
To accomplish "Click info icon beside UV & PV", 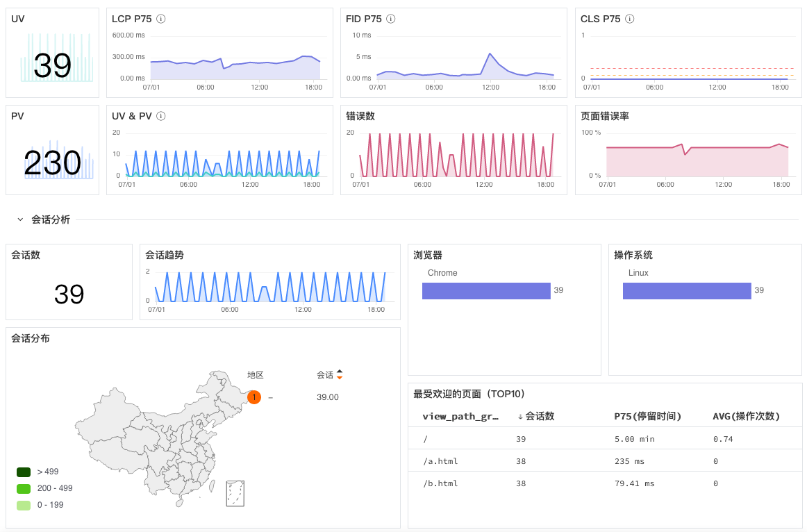I will pyautogui.click(x=161, y=116).
